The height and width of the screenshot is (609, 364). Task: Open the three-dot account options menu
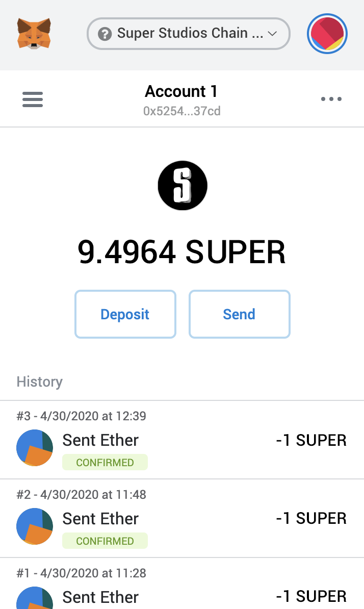331,99
